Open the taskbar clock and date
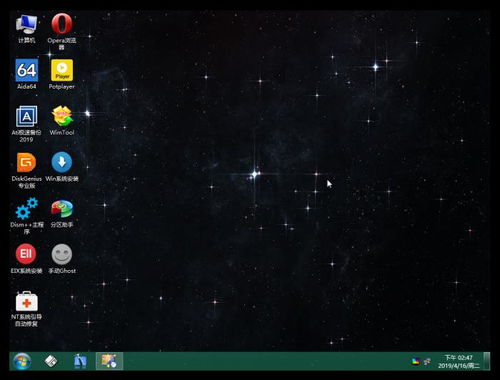 point(459,362)
